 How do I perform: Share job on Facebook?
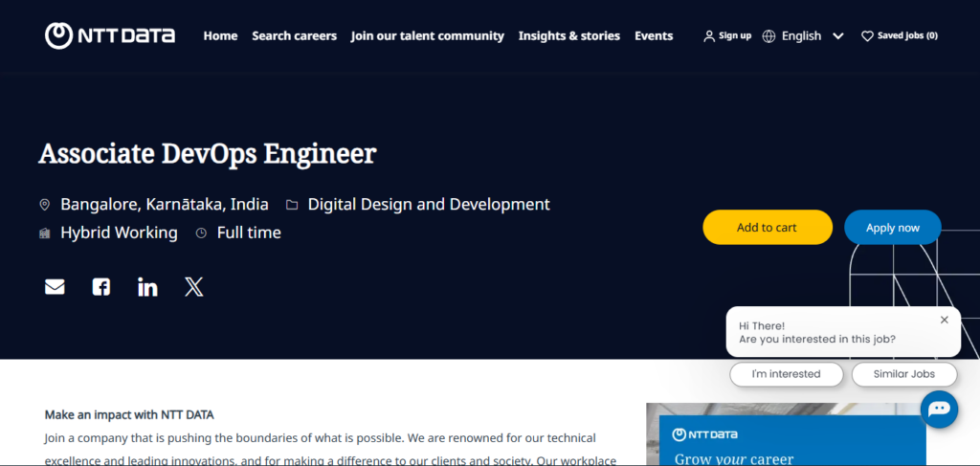(x=101, y=287)
